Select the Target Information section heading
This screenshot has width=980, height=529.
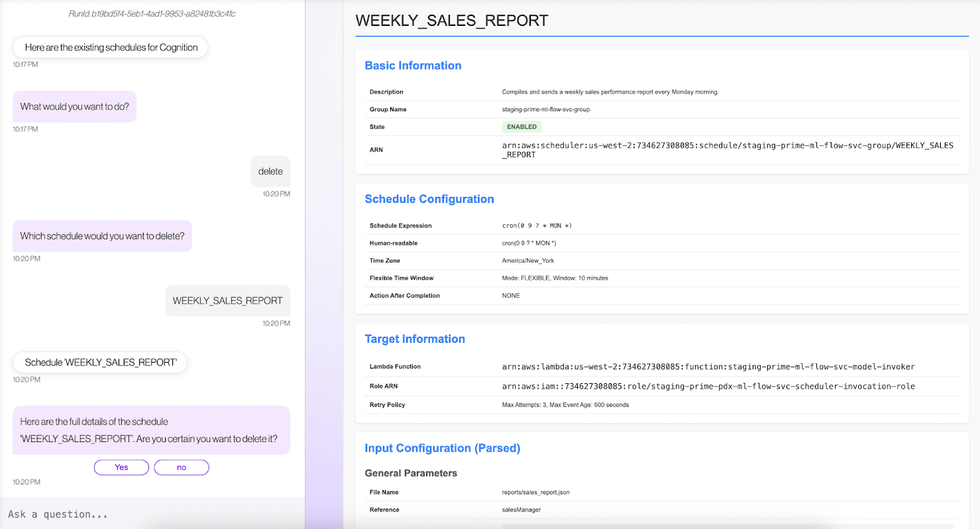coord(415,339)
